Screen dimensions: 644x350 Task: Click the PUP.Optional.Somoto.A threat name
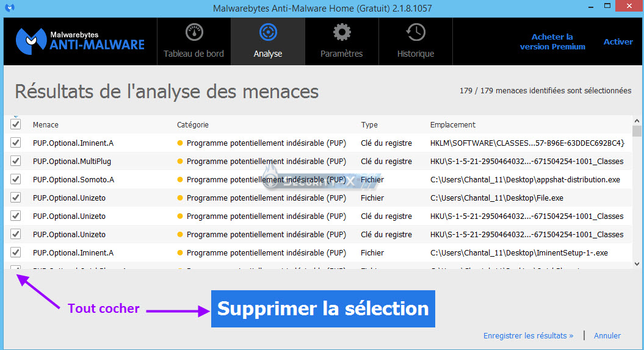pyautogui.click(x=73, y=179)
